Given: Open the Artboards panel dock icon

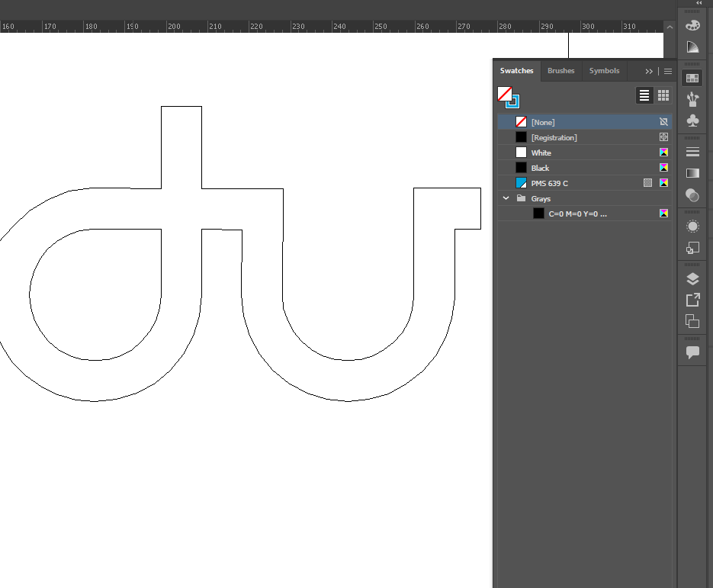Looking at the screenshot, I should (x=692, y=321).
